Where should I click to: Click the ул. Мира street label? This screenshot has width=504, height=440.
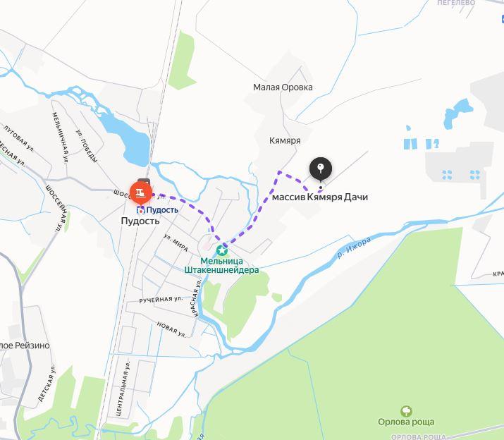(x=176, y=243)
